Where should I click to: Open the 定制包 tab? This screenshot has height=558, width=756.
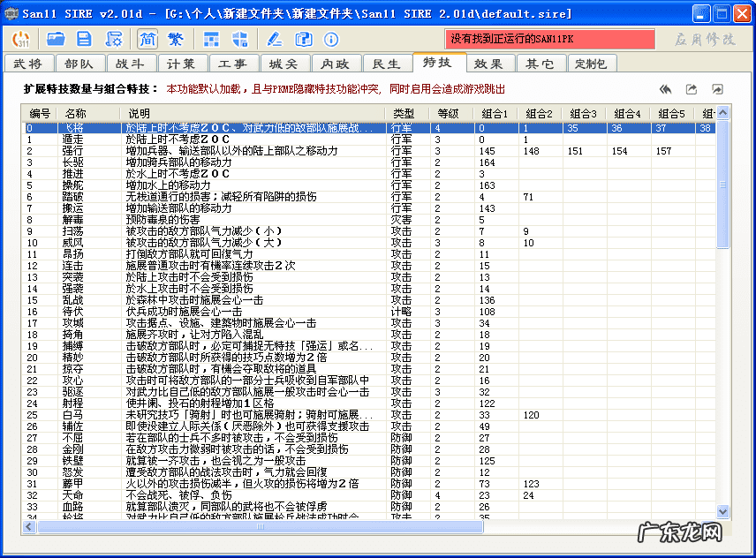point(591,64)
